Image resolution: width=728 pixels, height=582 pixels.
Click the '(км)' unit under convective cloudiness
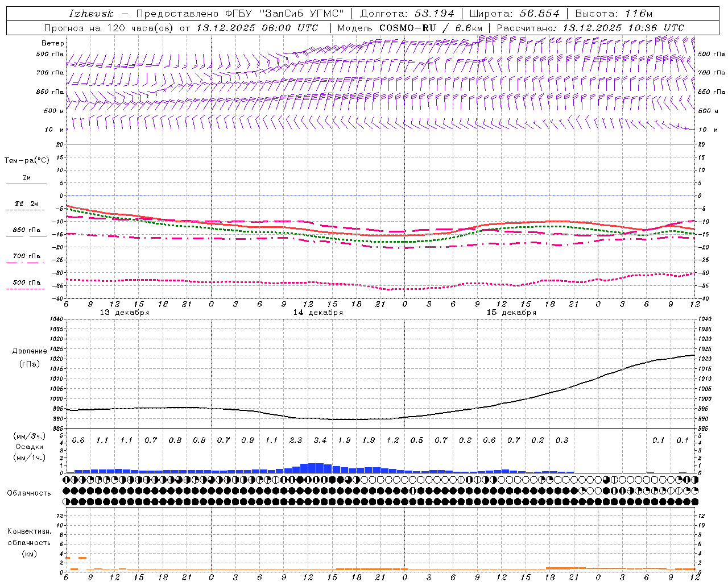coord(29,554)
